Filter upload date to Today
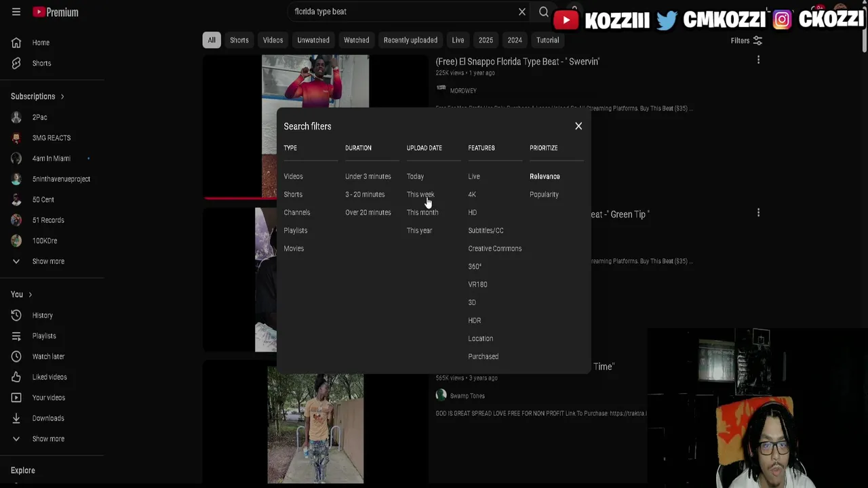The width and height of the screenshot is (868, 488). 415,176
